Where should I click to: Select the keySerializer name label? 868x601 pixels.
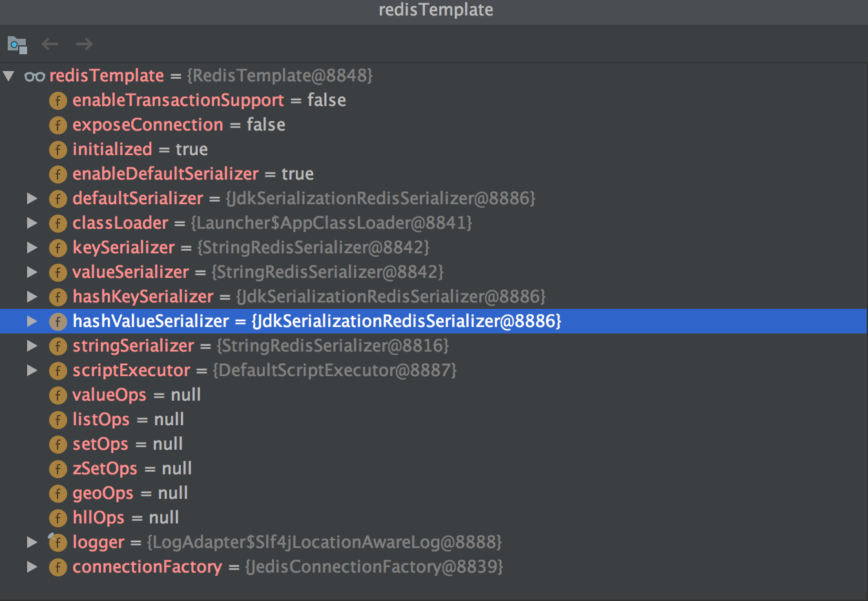point(123,248)
